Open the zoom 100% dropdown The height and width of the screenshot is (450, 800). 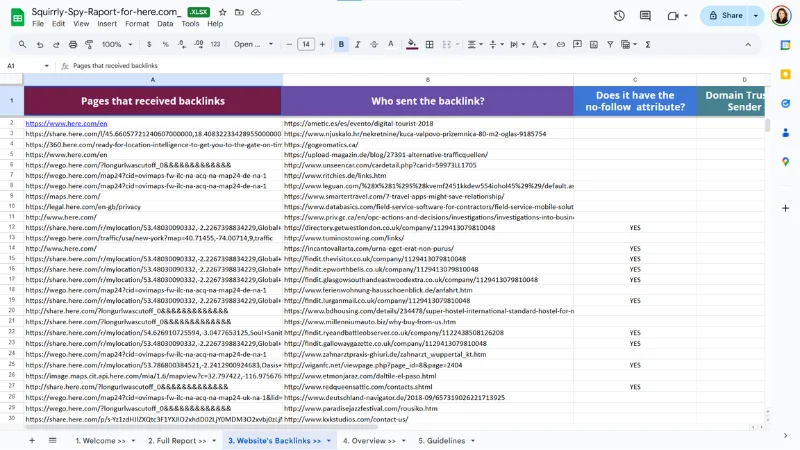click(116, 44)
